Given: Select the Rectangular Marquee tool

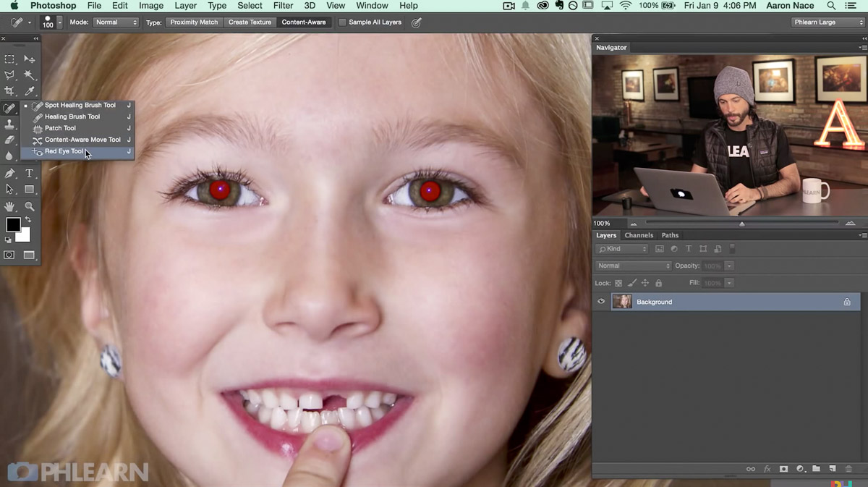Looking at the screenshot, I should [x=9, y=59].
